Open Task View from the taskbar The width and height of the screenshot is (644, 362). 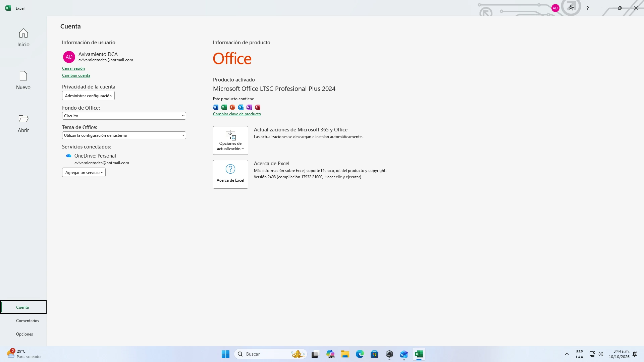315,354
